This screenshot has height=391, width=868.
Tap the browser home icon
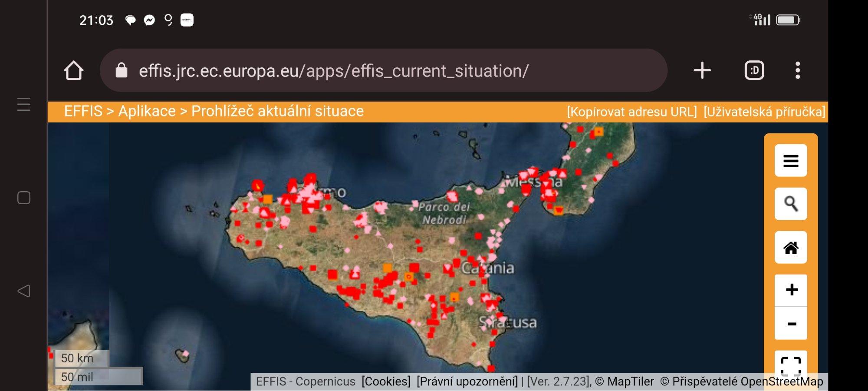pyautogui.click(x=74, y=70)
